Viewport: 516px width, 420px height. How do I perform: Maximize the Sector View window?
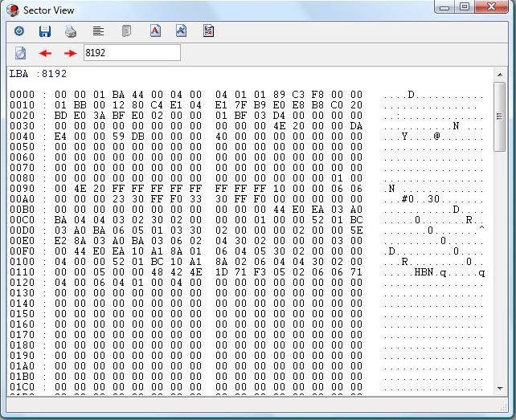(x=465, y=7)
